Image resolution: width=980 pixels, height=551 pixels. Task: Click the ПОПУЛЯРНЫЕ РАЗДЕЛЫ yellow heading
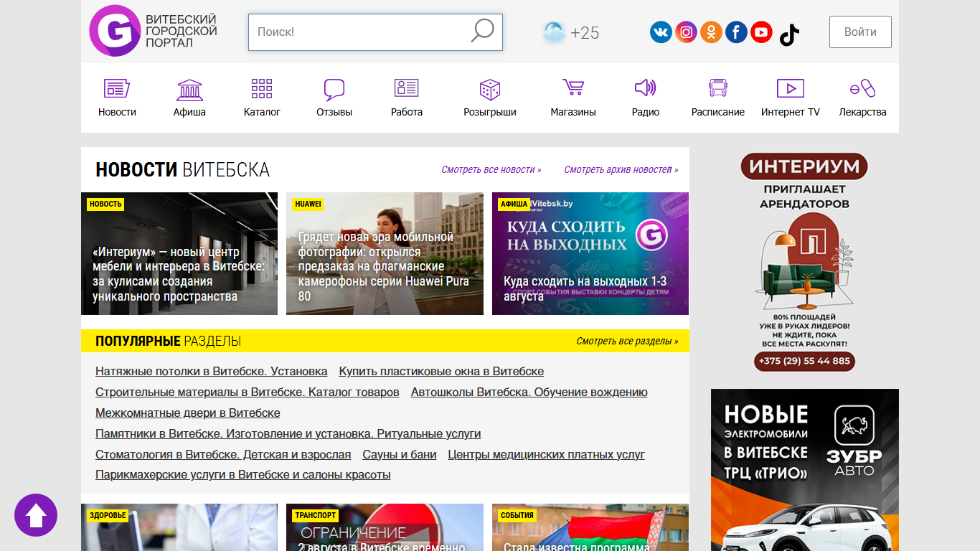pos(168,342)
